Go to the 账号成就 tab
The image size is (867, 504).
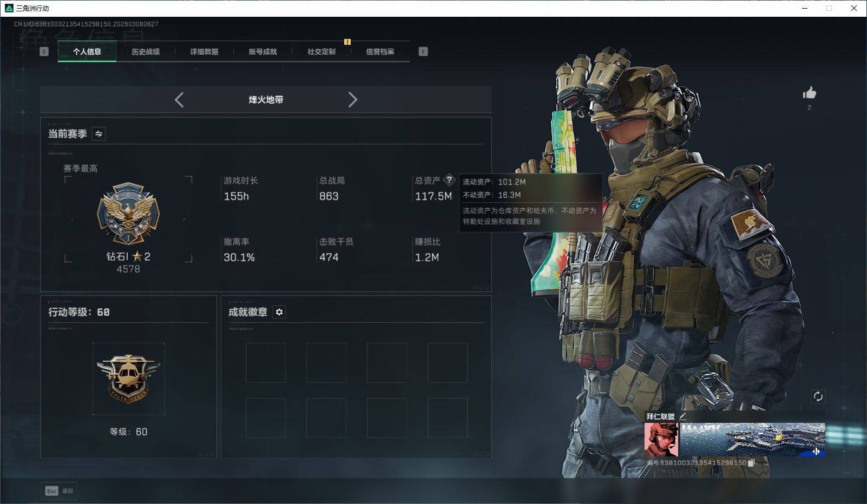tap(262, 52)
